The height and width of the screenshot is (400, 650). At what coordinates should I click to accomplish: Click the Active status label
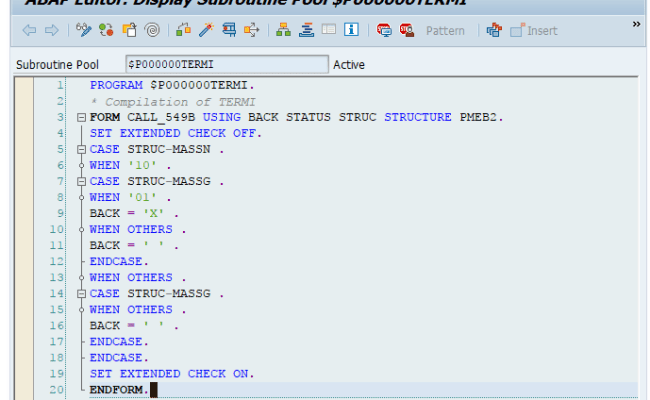(x=349, y=65)
